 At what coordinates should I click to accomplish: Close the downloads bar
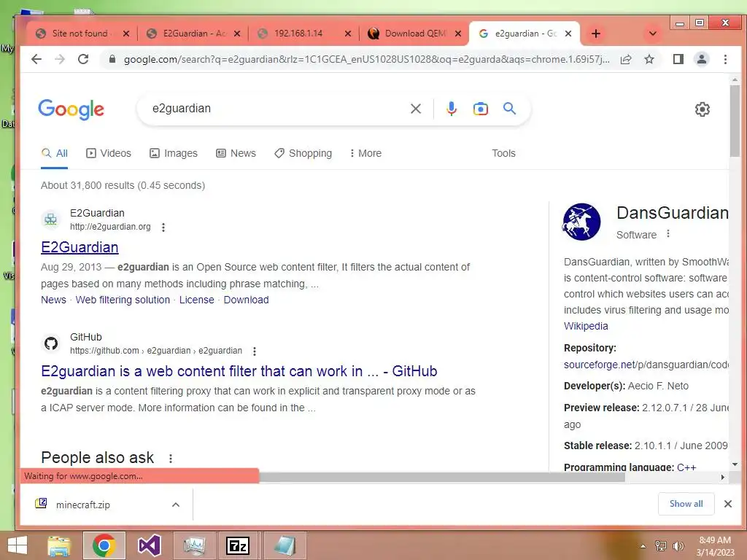(x=727, y=504)
